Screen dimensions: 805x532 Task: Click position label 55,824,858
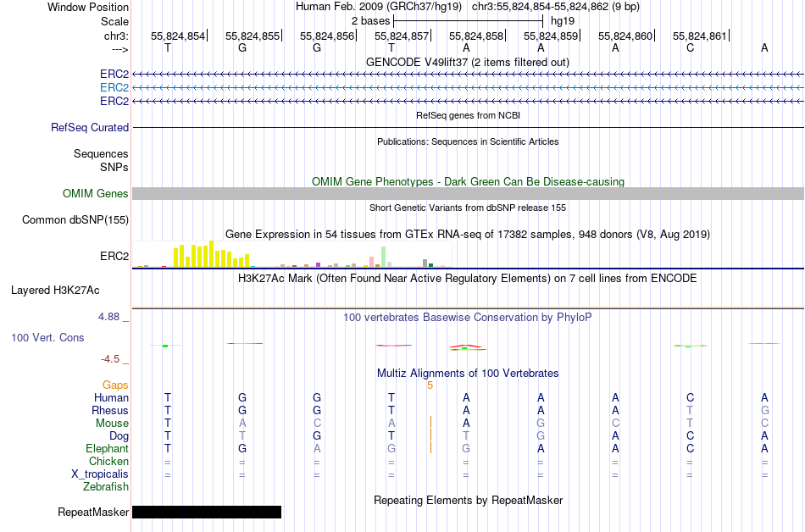[x=476, y=36]
